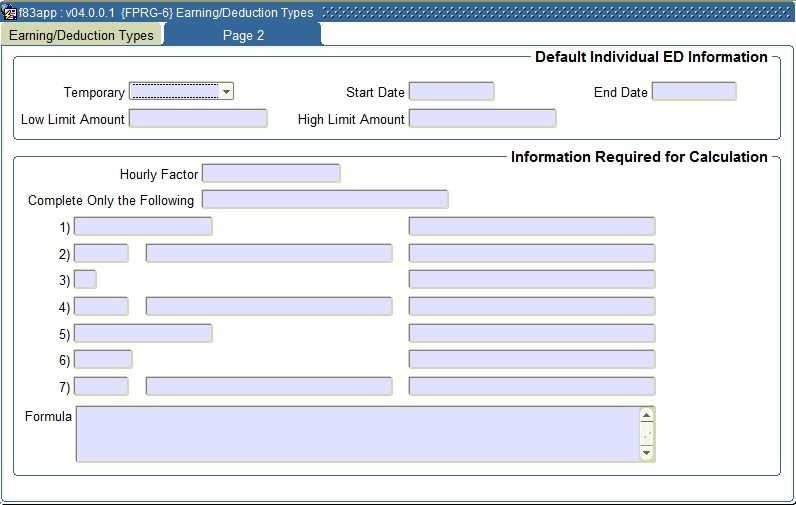Image resolution: width=796 pixels, height=505 pixels.
Task: Switch to the Earning/Deduction Types tab
Action: (x=81, y=35)
